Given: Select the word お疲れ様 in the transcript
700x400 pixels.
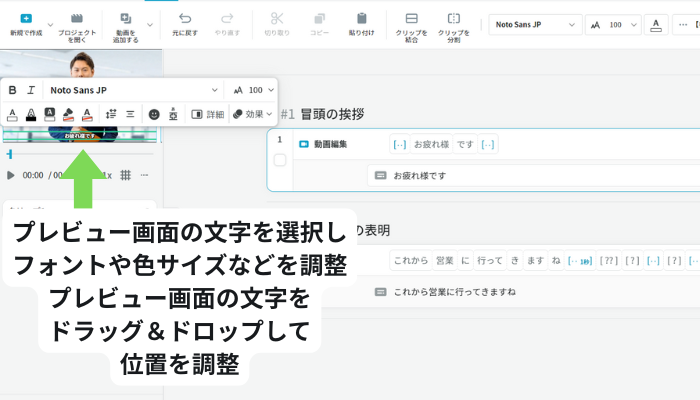Looking at the screenshot, I should [431, 144].
